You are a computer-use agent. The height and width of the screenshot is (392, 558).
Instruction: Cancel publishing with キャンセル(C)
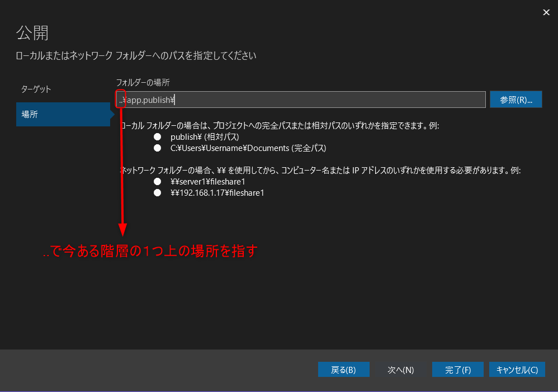pyautogui.click(x=517, y=370)
